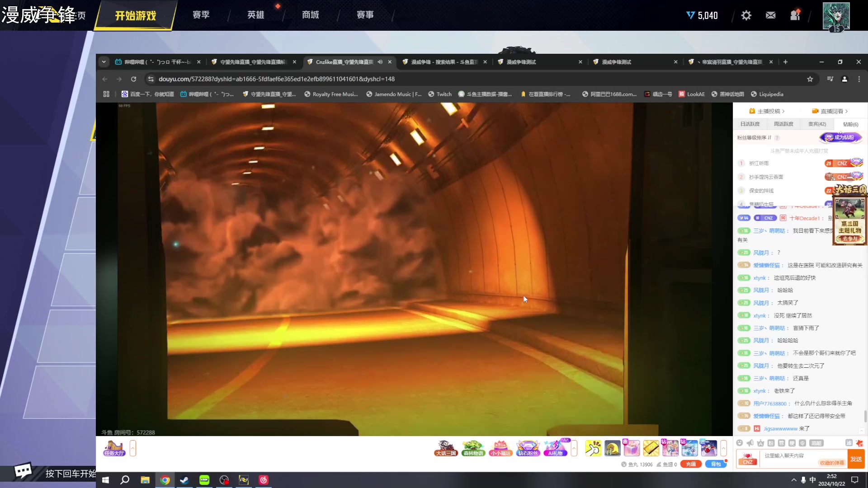
Task: Open 赛事 tab in game menu
Action: tap(365, 15)
